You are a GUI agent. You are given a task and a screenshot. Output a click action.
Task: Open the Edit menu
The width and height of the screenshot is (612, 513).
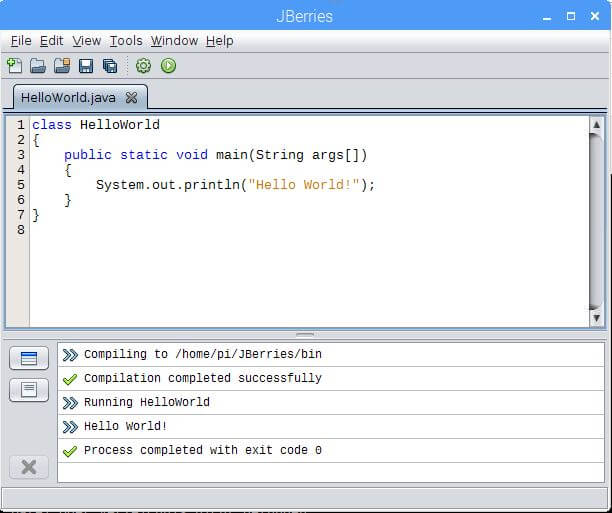pyautogui.click(x=51, y=41)
